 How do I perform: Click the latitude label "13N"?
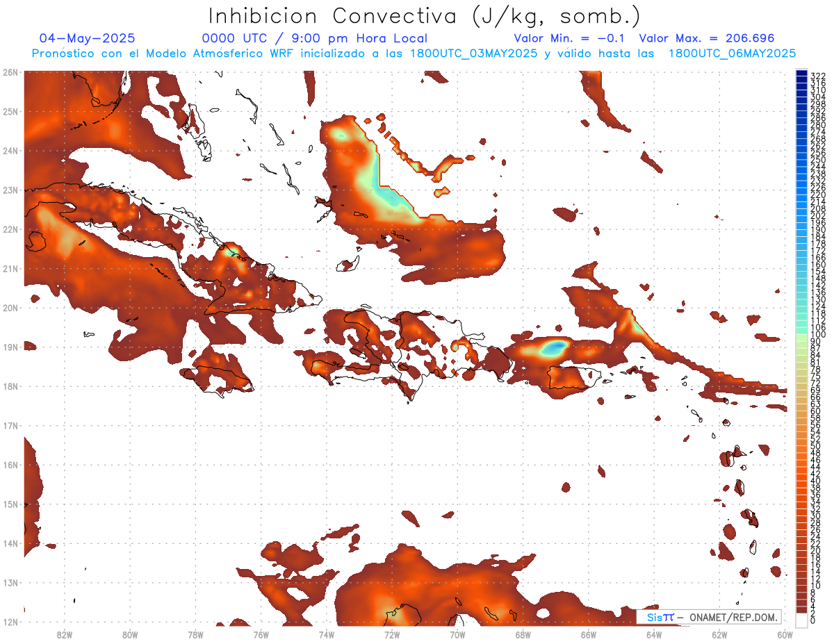(x=10, y=582)
